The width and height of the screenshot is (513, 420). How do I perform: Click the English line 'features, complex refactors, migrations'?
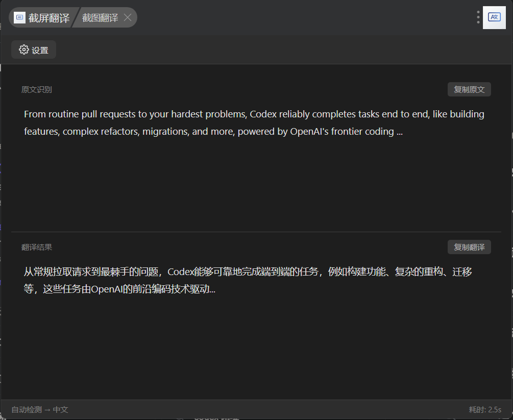(x=213, y=132)
